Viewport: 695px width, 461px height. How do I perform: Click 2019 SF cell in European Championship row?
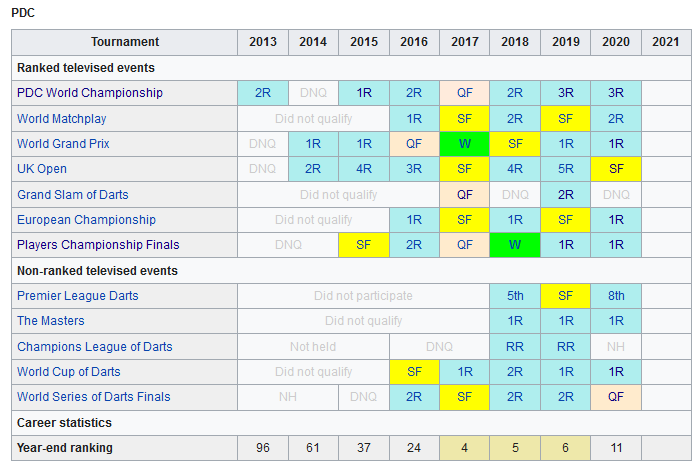point(566,220)
